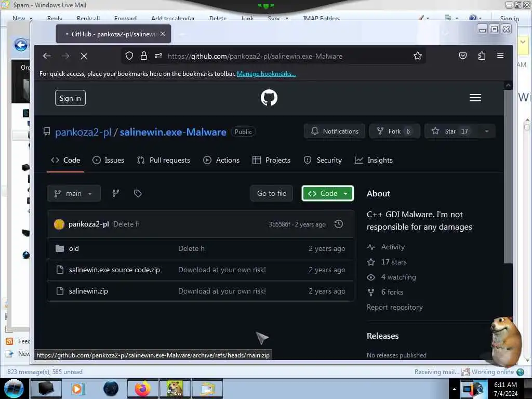
Task: Switch to the Projects tab
Action: tap(271, 160)
